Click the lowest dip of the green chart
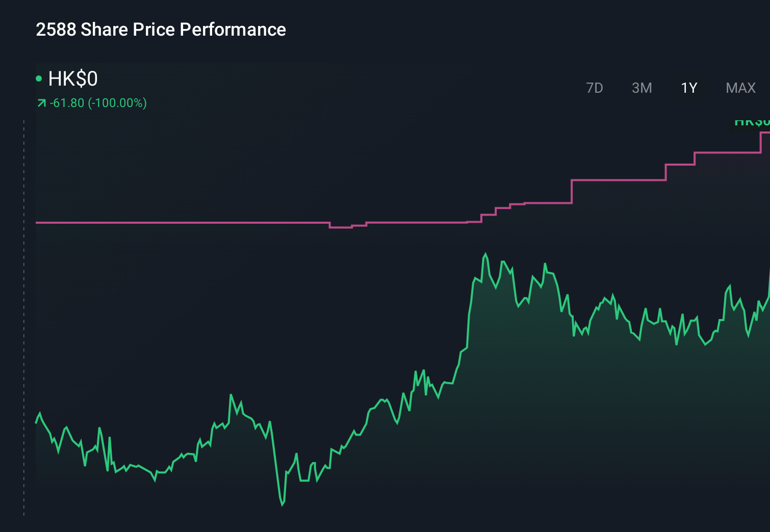Viewport: 770px width, 532px height. (x=282, y=505)
